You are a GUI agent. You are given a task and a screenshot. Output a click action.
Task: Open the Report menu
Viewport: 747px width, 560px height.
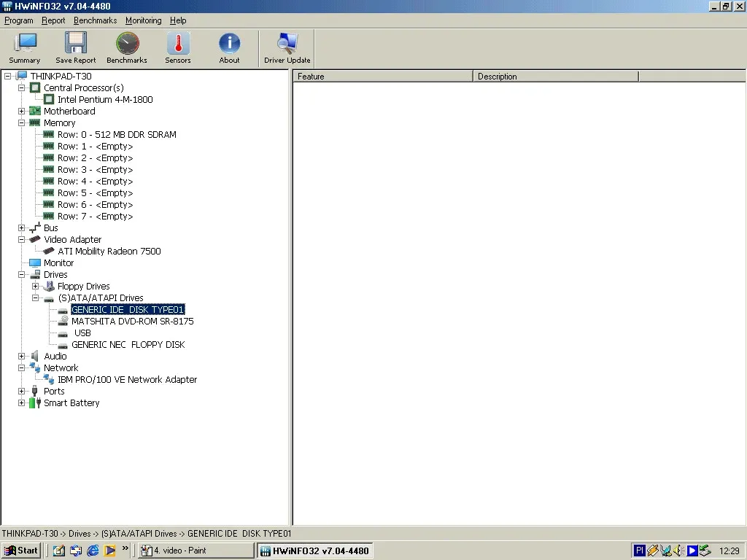pyautogui.click(x=53, y=20)
